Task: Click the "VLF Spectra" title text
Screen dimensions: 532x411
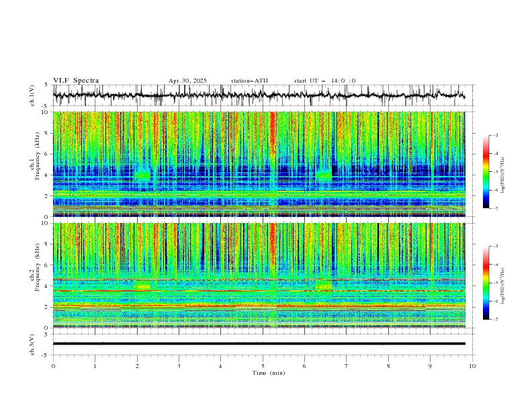Action: point(76,81)
